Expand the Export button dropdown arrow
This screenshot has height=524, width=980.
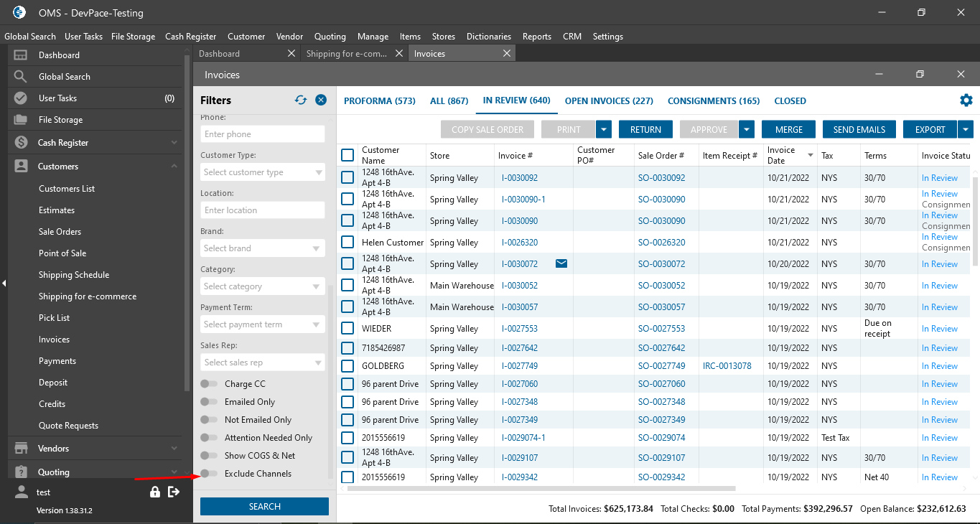[966, 130]
